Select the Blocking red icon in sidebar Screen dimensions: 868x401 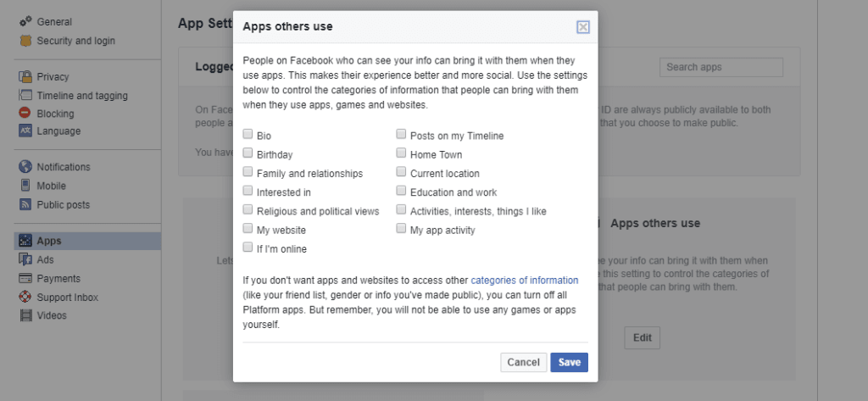pyautogui.click(x=25, y=114)
